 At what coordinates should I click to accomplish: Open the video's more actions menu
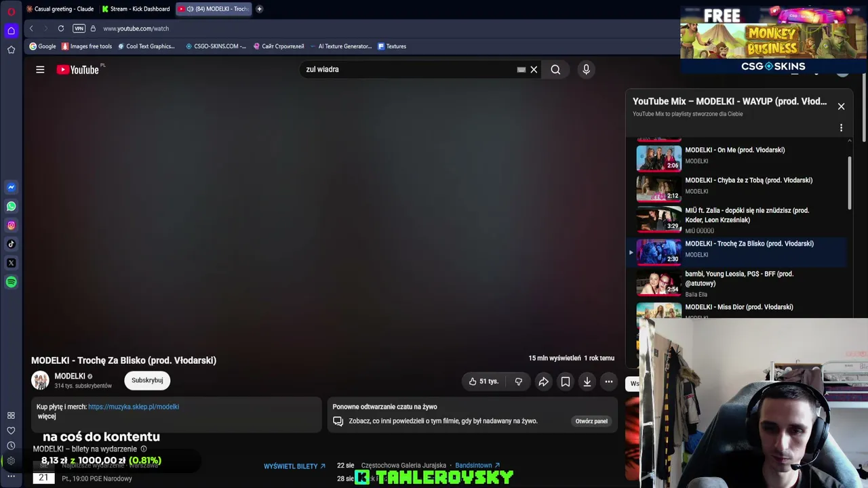(609, 382)
